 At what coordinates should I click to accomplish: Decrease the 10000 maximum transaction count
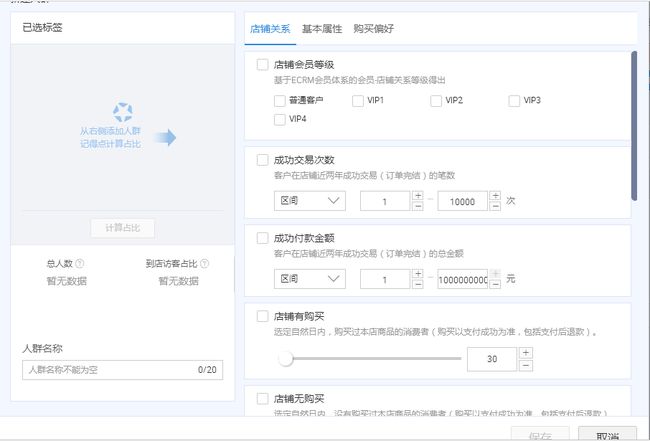pos(495,206)
